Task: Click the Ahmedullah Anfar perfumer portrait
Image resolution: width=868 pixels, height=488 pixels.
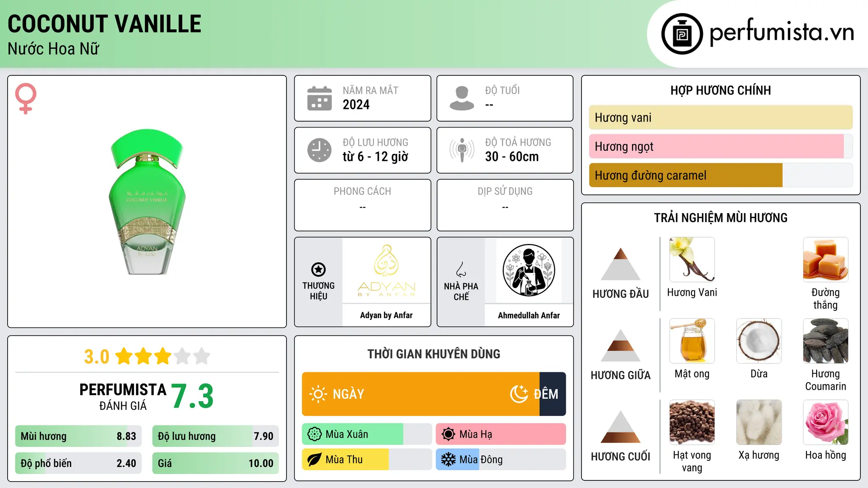Action: point(529,270)
